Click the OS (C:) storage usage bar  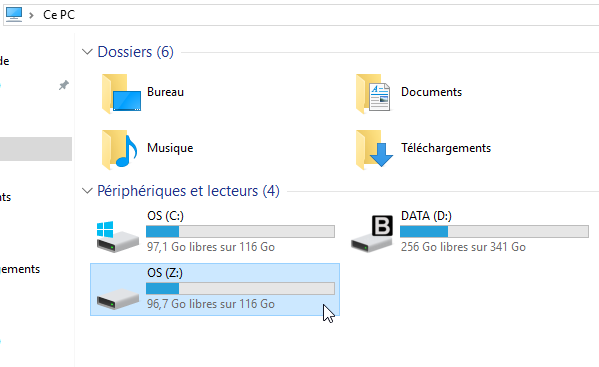[240, 231]
